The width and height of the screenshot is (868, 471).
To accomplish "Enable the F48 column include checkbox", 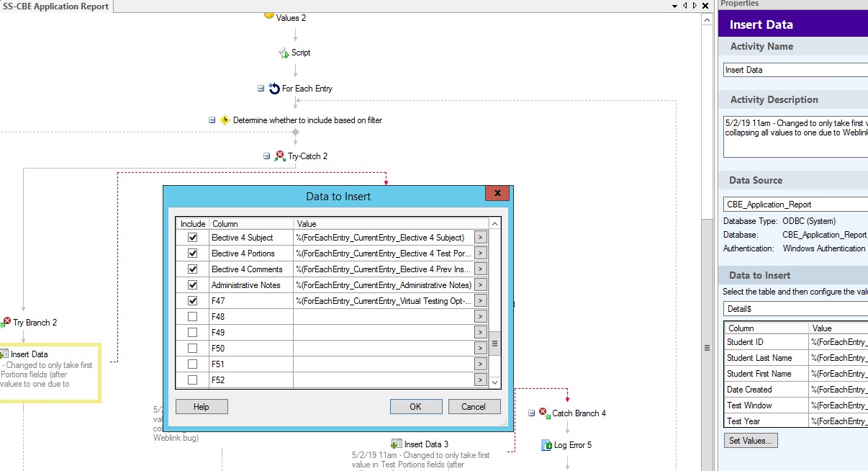I will [192, 317].
